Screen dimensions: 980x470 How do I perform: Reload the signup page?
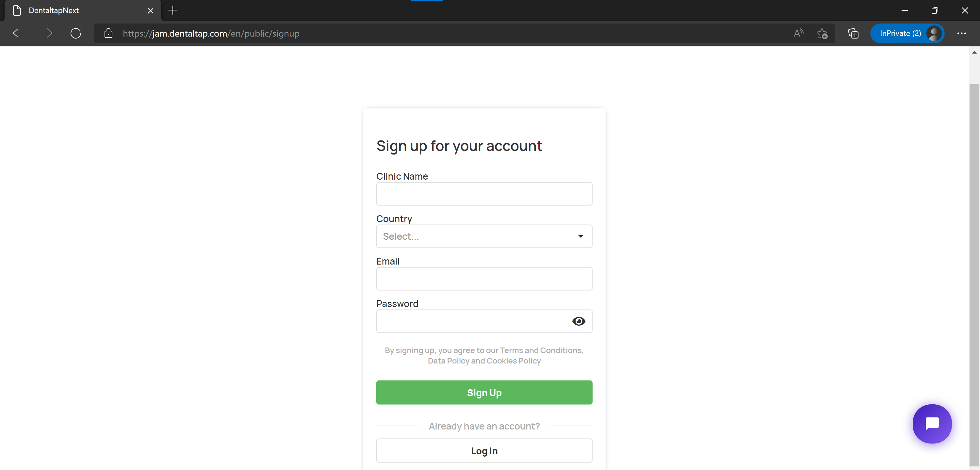76,33
